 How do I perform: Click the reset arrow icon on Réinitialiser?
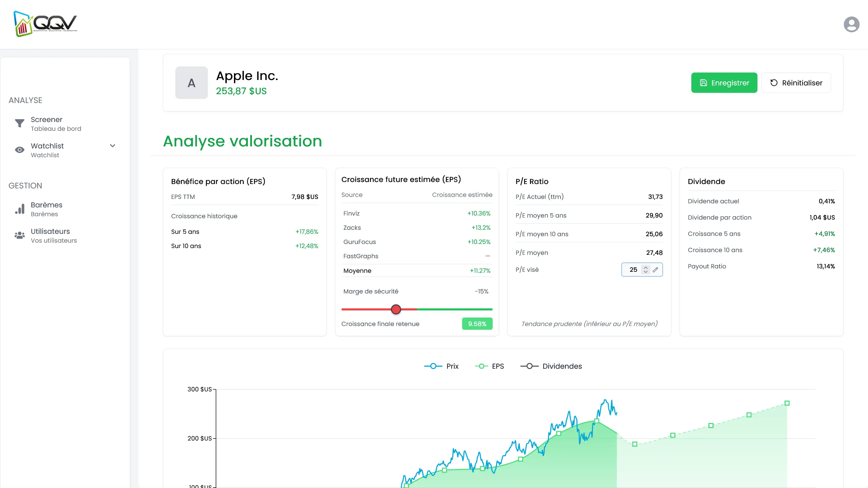pyautogui.click(x=774, y=82)
